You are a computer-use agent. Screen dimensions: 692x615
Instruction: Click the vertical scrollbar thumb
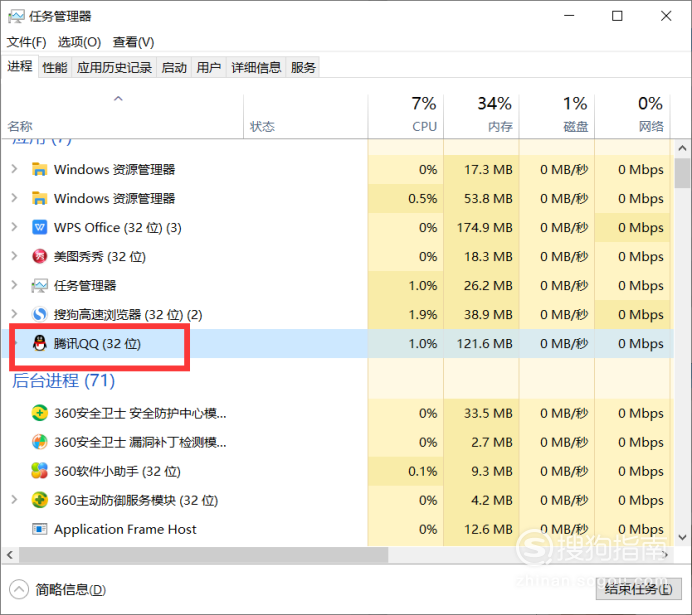pyautogui.click(x=682, y=173)
